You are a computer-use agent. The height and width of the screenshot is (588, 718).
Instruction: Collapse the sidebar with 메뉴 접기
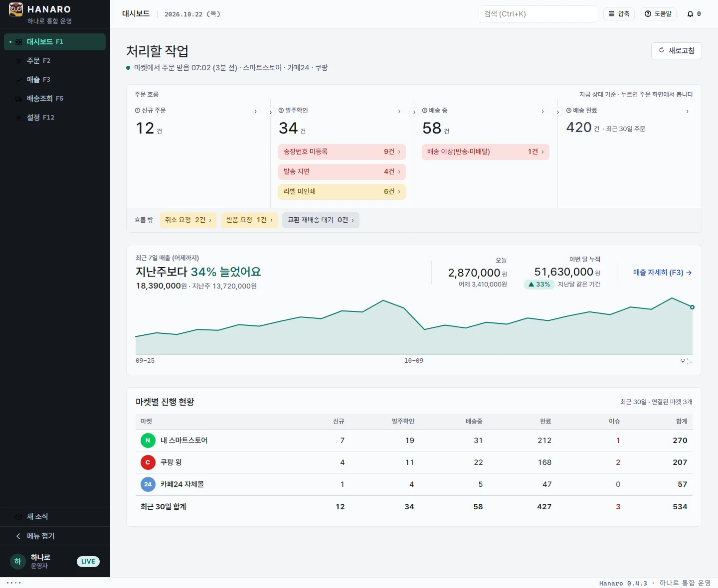tap(55, 536)
